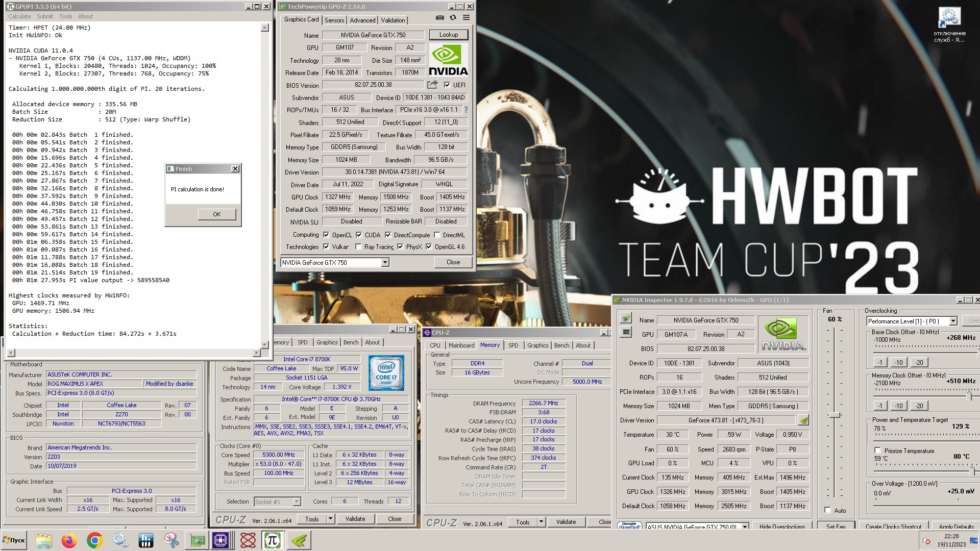This screenshot has width=980, height=551.
Task: Switch to NVIDIA Inspector green taskbar icon
Action: (x=299, y=540)
